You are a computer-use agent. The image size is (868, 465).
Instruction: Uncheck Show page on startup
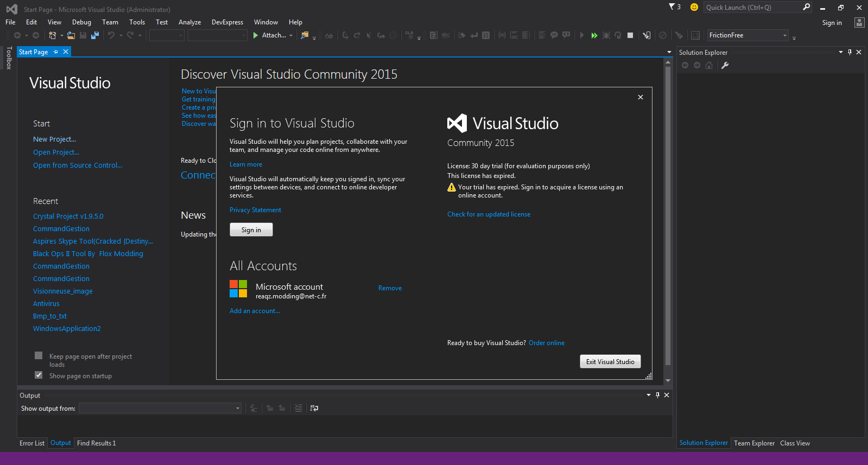(39, 375)
